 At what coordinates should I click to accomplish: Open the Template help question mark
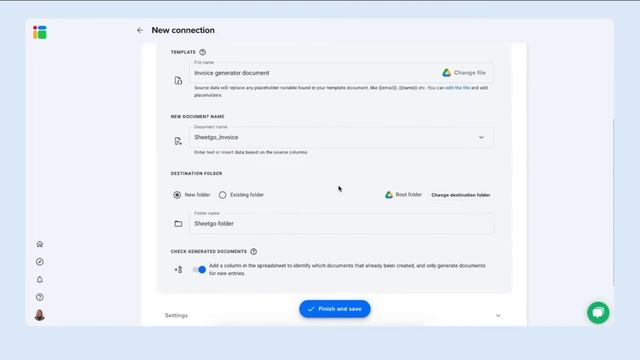(202, 52)
